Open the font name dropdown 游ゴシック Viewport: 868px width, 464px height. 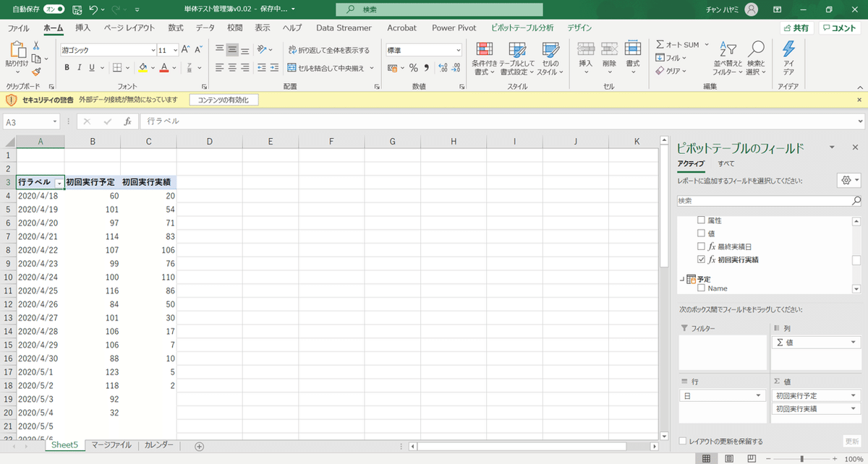[153, 51]
